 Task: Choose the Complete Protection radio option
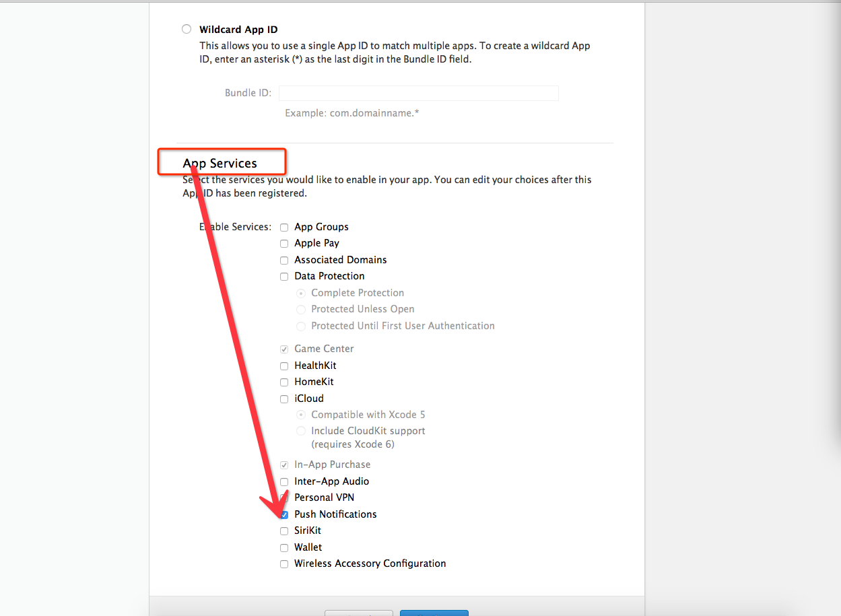pos(301,293)
